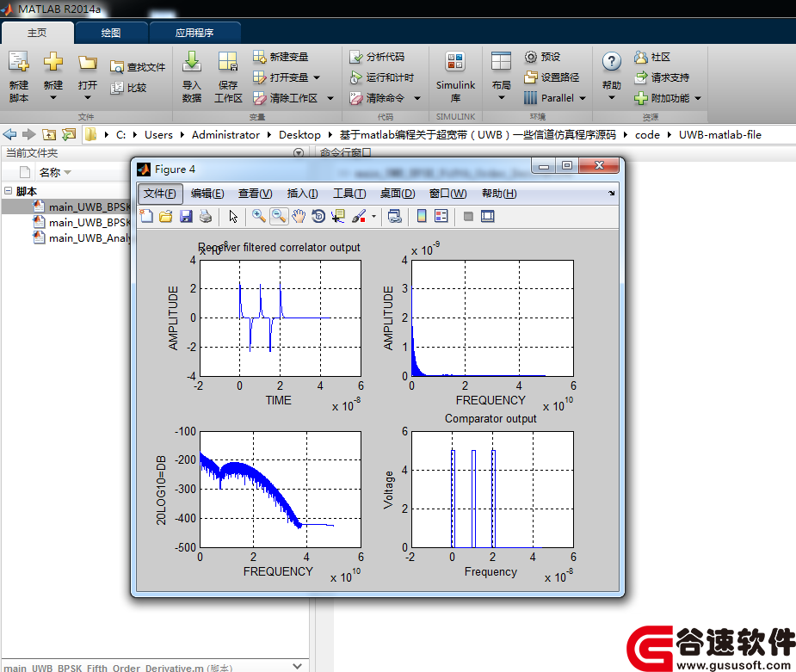Open the Tools (工具) menu in Figure 4

click(349, 194)
